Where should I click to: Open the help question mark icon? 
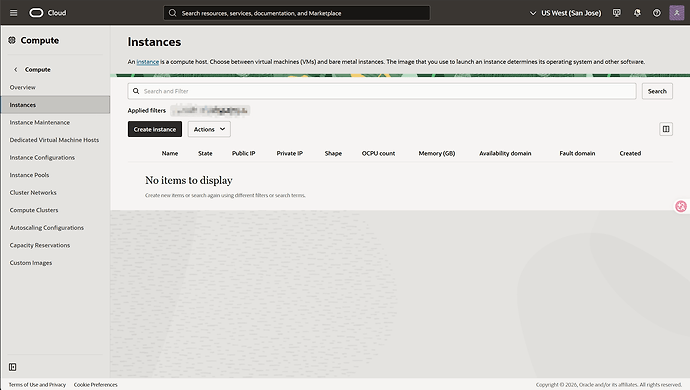[x=657, y=13]
